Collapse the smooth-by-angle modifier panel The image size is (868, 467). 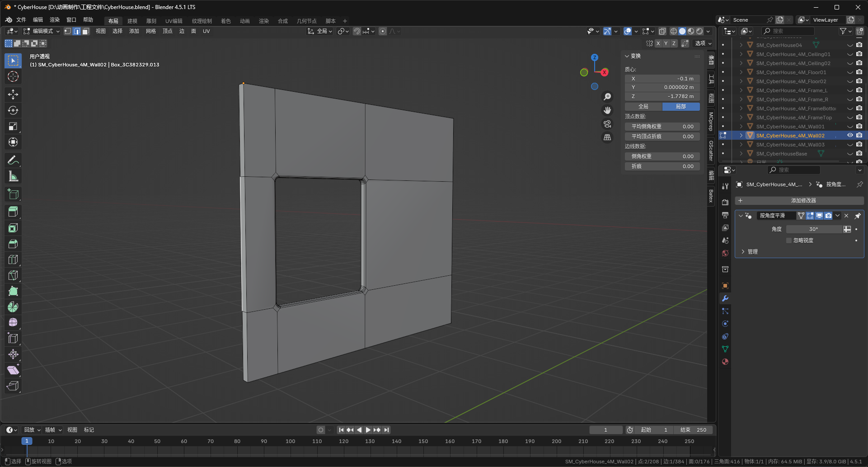pos(741,216)
